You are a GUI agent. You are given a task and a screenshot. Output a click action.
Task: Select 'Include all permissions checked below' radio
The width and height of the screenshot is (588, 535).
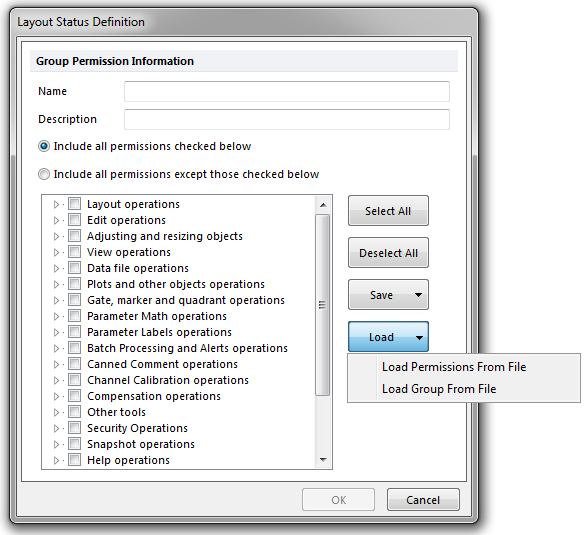pyautogui.click(x=44, y=146)
